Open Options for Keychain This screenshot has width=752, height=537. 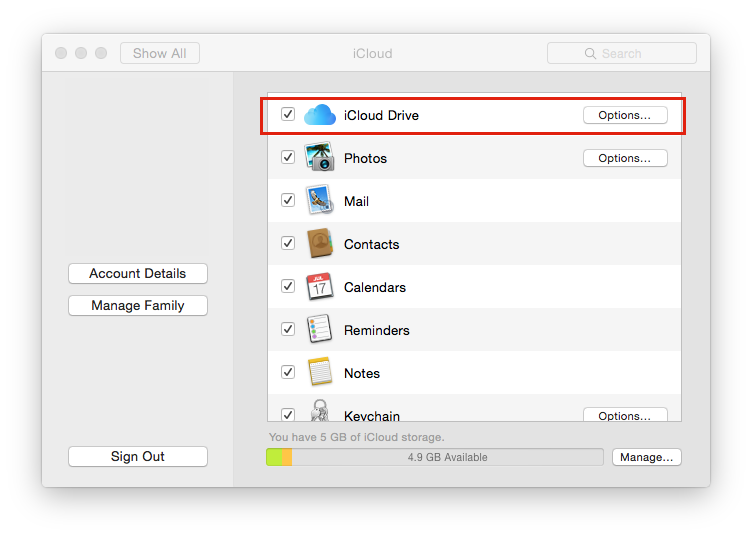tap(625, 415)
